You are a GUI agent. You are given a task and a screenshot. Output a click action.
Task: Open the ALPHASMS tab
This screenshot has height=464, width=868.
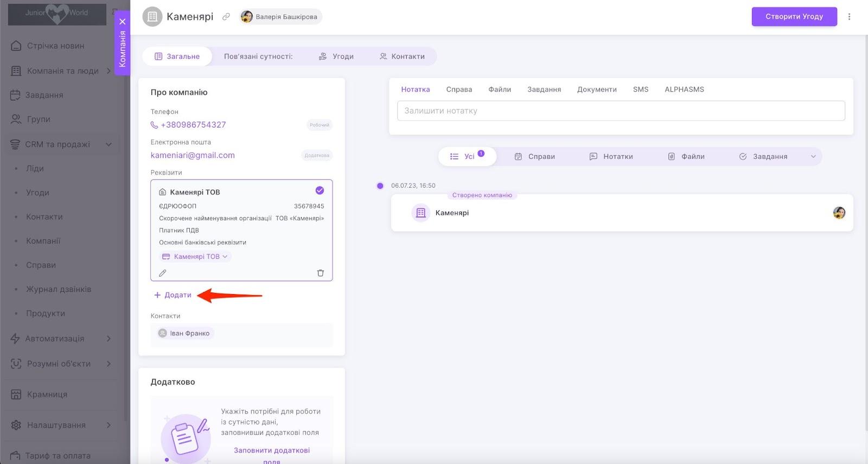(x=684, y=90)
